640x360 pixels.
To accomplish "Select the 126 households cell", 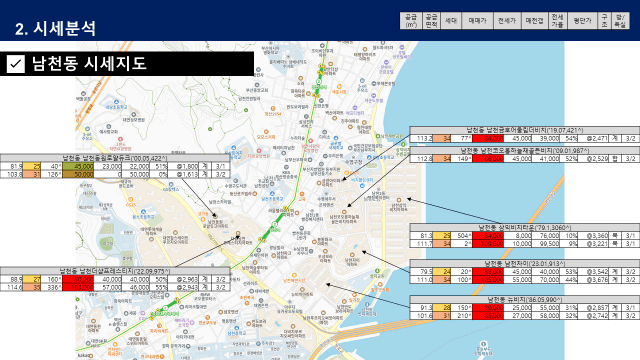I will (x=52, y=174).
